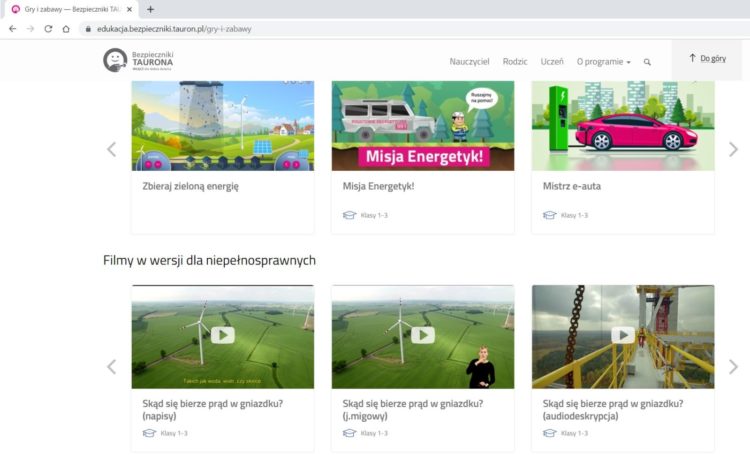This screenshot has height=455, width=750.
Task: Open the Nauczyciel menu item
Action: pos(469,62)
